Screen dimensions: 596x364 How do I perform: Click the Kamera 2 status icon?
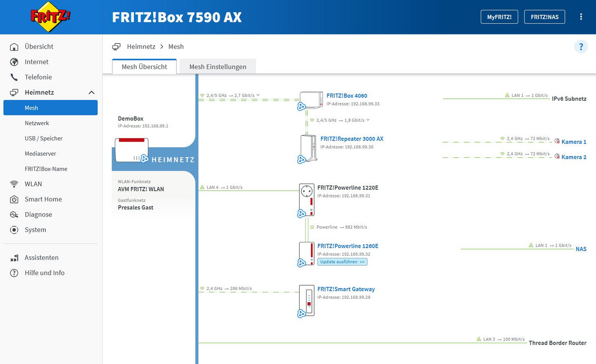click(557, 157)
